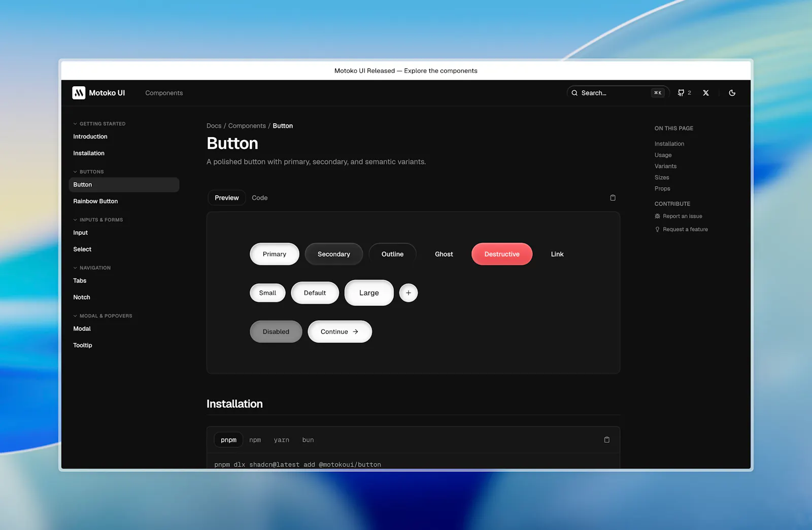
Task: Collapse the Inputs & Forms section
Action: [98, 220]
